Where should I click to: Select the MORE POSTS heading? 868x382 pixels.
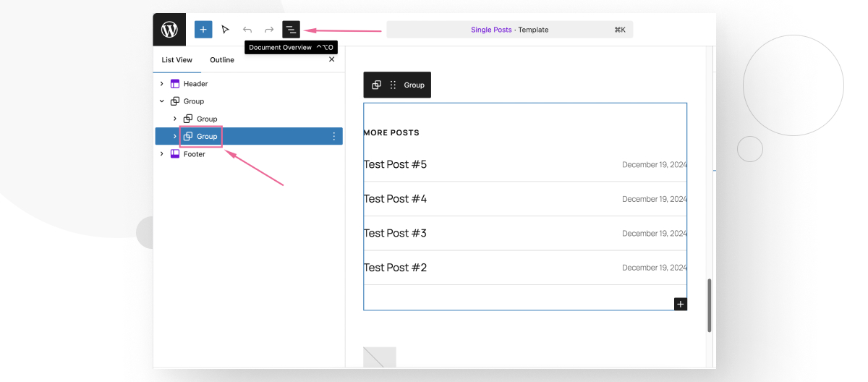(391, 133)
